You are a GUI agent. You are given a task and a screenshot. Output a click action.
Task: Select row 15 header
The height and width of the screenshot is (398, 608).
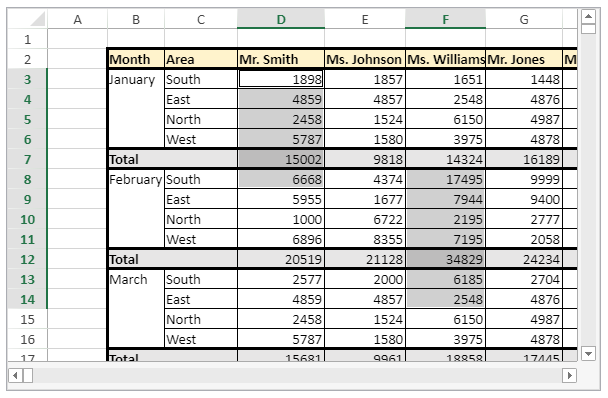pos(27,320)
